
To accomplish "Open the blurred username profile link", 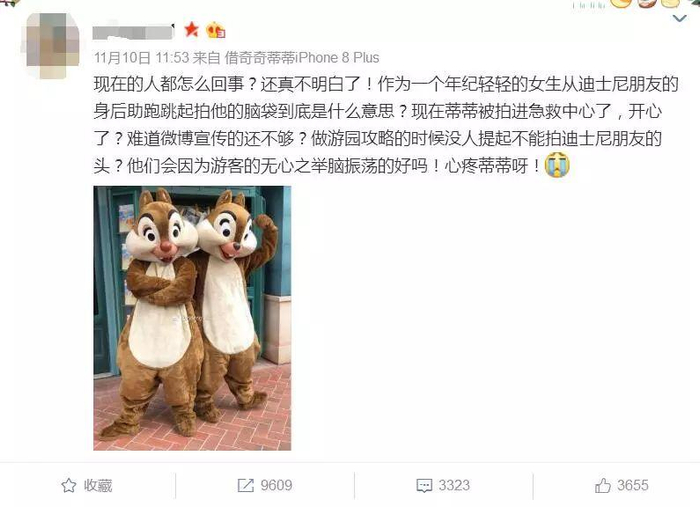I will [x=133, y=32].
